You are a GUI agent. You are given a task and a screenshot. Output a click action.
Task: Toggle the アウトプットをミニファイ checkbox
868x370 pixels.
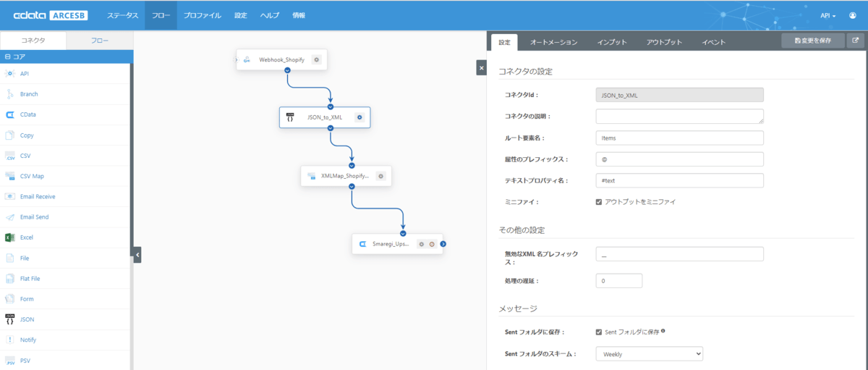[x=599, y=202]
